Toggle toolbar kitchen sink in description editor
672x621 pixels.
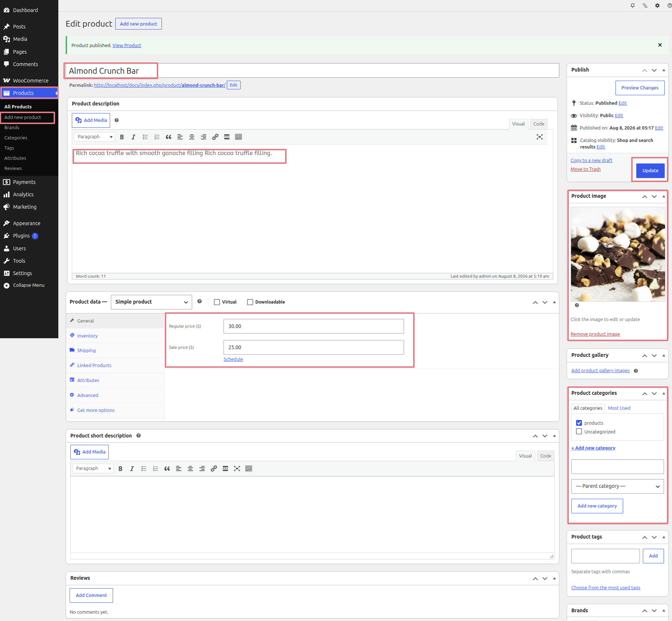coord(238,137)
